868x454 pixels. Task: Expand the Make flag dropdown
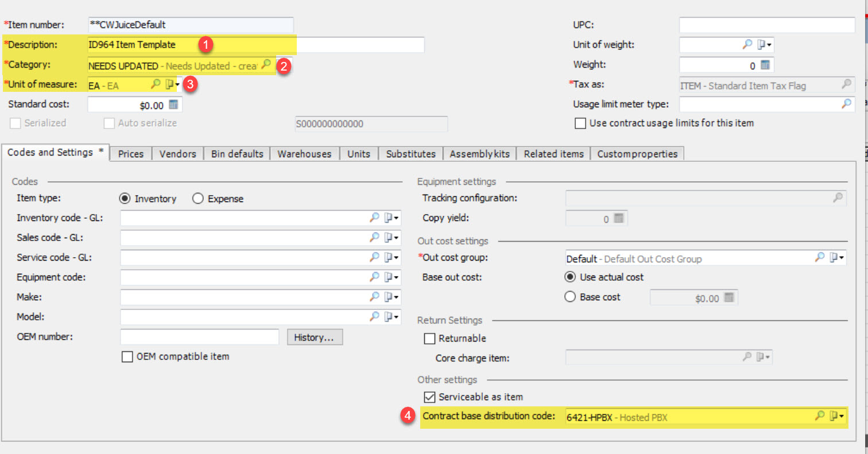[x=392, y=297]
